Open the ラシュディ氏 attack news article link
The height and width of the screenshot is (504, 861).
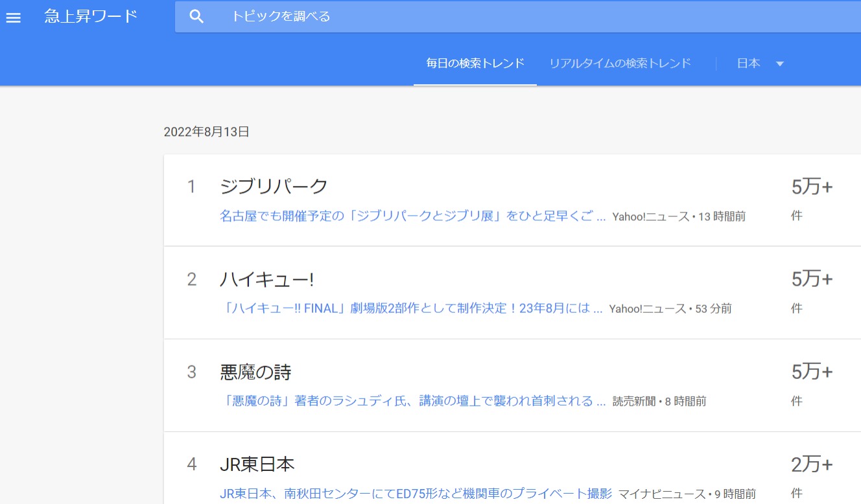coord(413,402)
